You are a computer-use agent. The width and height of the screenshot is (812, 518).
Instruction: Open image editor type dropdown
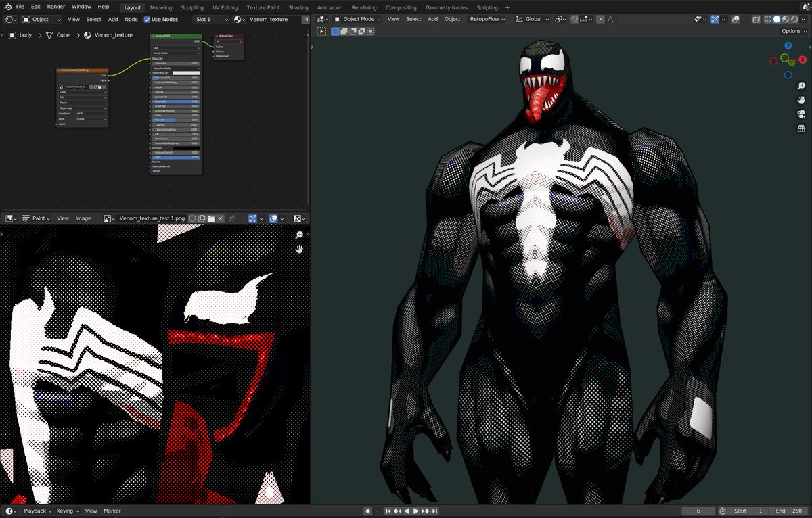pyautogui.click(x=12, y=218)
